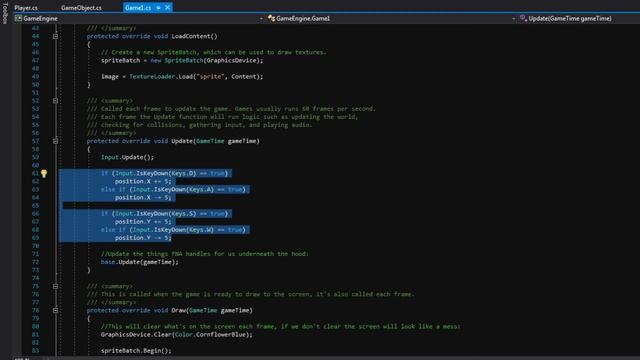
Task: Pin the Game1.cs tab
Action: (x=159, y=7)
